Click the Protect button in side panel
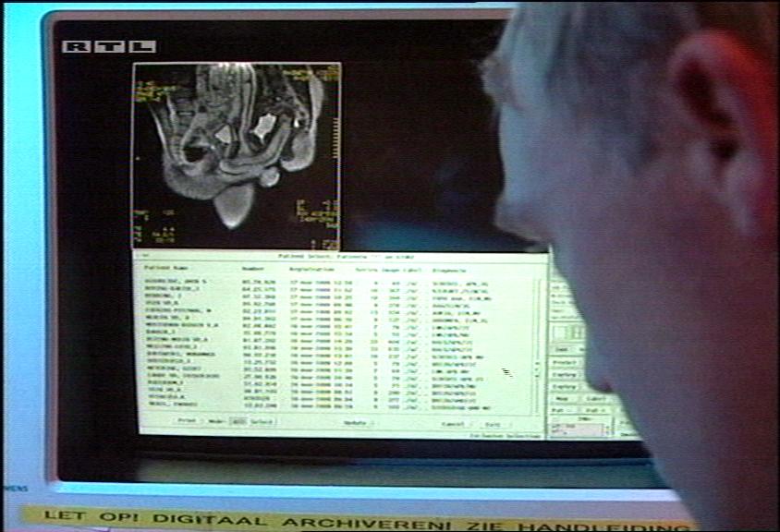 pyautogui.click(x=566, y=363)
